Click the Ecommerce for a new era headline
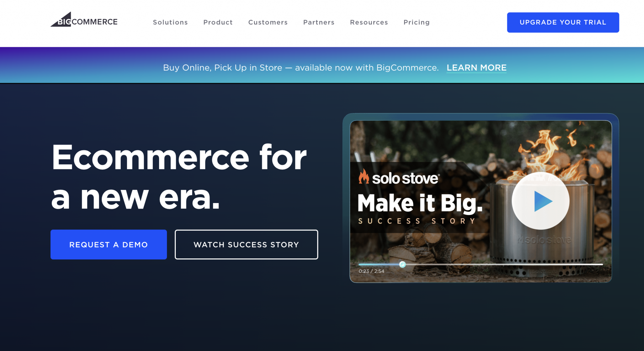The width and height of the screenshot is (644, 351). pyautogui.click(x=179, y=177)
